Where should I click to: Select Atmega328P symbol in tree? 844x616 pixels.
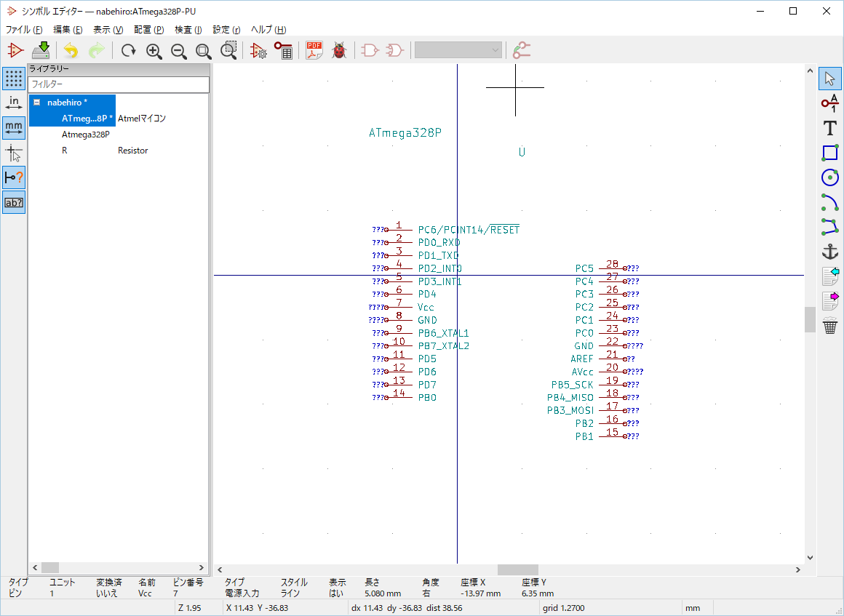(x=86, y=135)
